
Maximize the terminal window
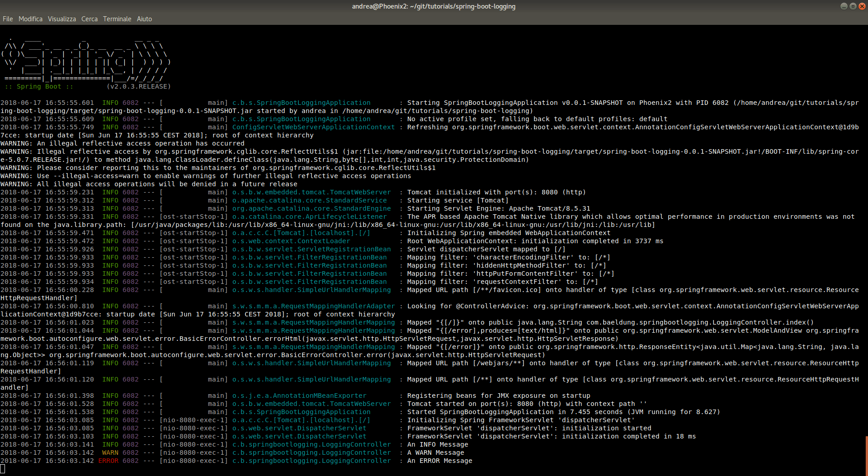point(853,6)
